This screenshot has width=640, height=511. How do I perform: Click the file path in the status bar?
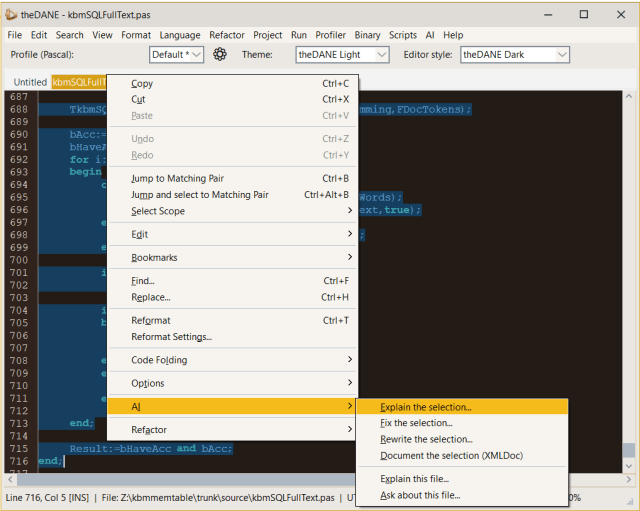218,498
